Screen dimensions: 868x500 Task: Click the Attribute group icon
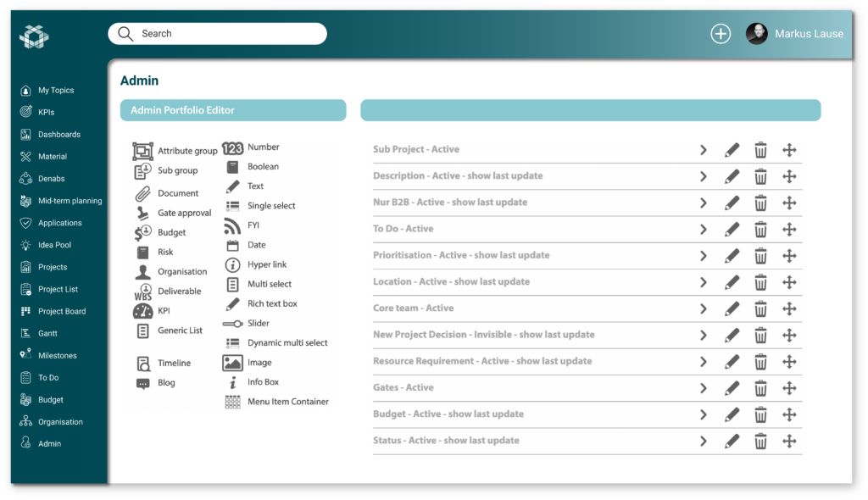coord(142,151)
